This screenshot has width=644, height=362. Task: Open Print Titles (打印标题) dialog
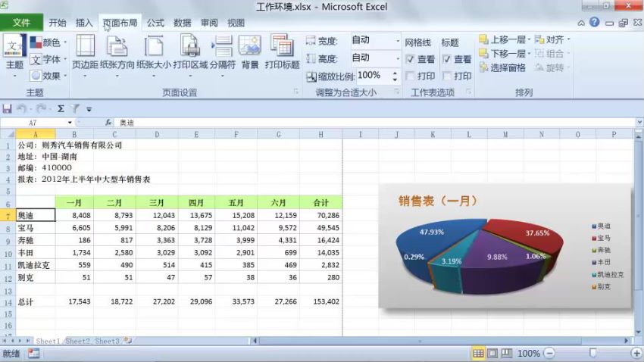tap(282, 52)
